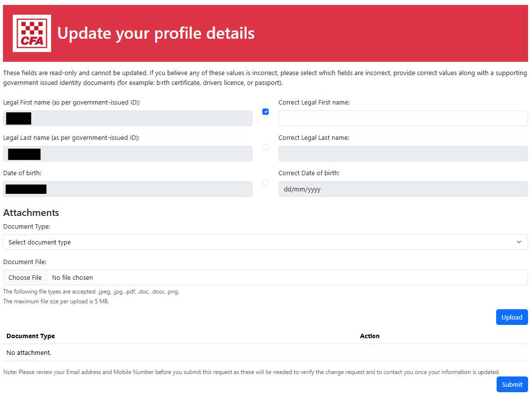
Task: Click the 'Attachments' section heading
Action: pyautogui.click(x=31, y=213)
